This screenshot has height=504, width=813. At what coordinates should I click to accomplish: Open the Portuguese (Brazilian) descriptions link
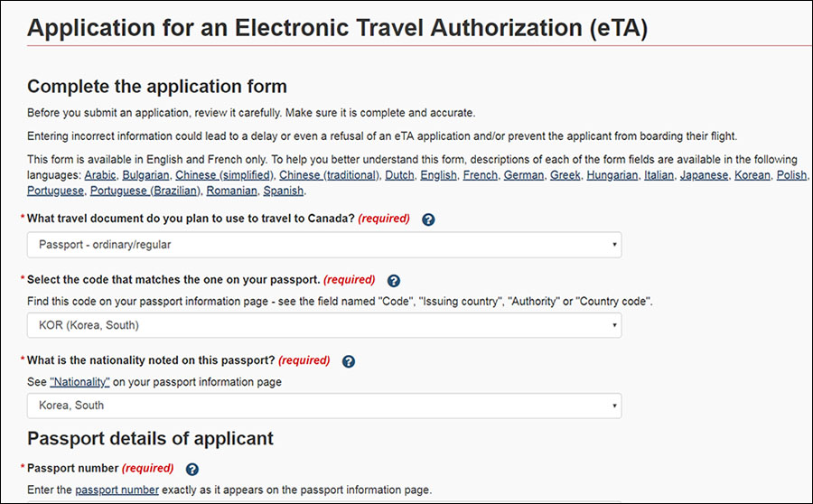(x=145, y=191)
